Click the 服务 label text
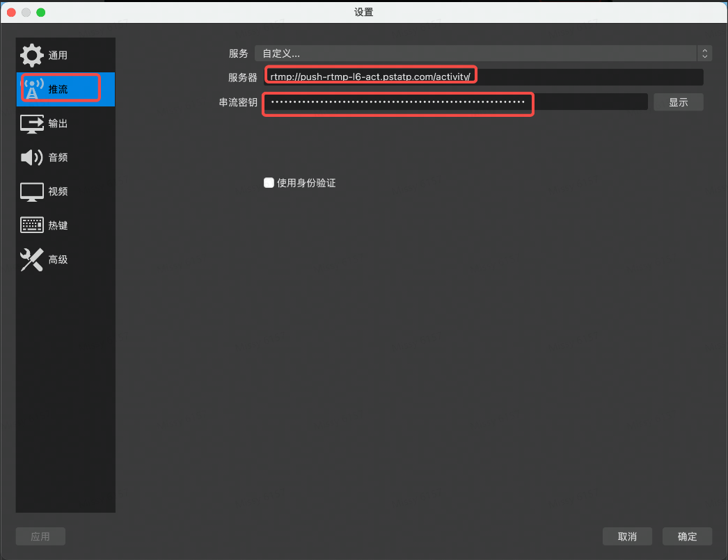This screenshot has height=560, width=728. click(x=239, y=54)
